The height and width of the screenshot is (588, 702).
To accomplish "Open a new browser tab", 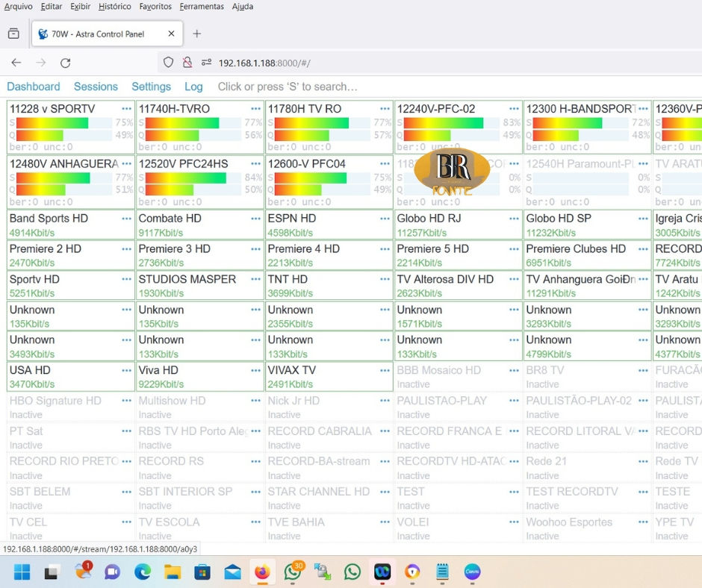I will 196,34.
